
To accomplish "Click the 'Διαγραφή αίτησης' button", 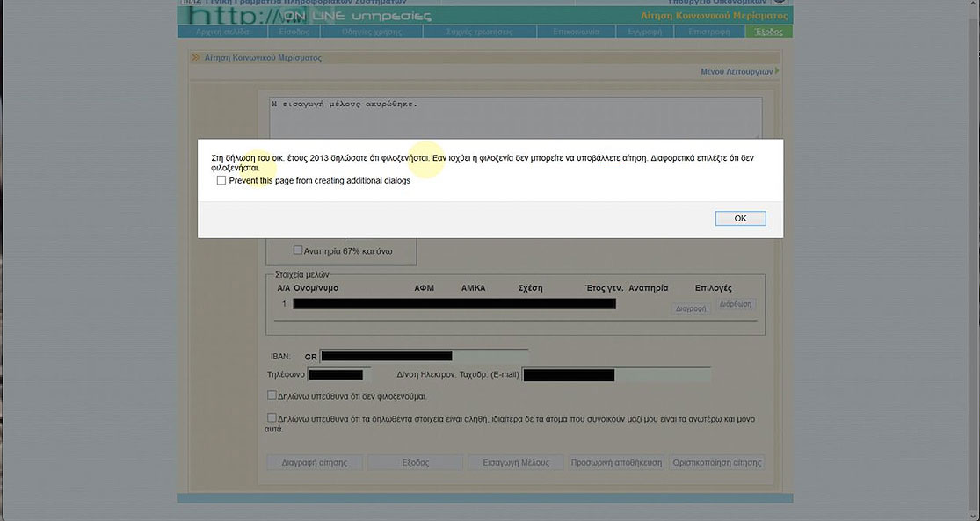I will click(x=315, y=463).
